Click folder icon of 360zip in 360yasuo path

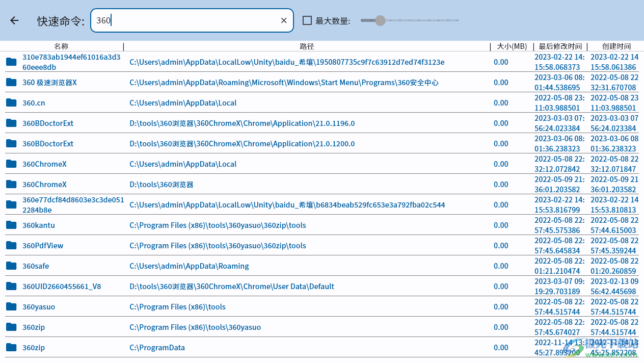pos(11,327)
